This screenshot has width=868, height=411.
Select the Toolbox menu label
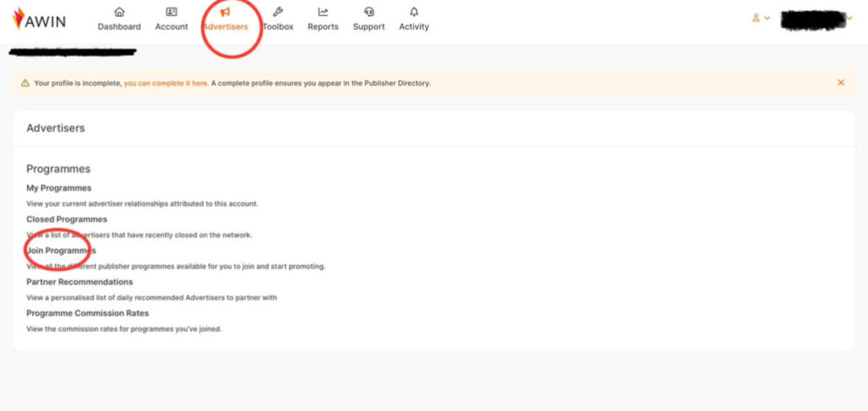tap(277, 27)
